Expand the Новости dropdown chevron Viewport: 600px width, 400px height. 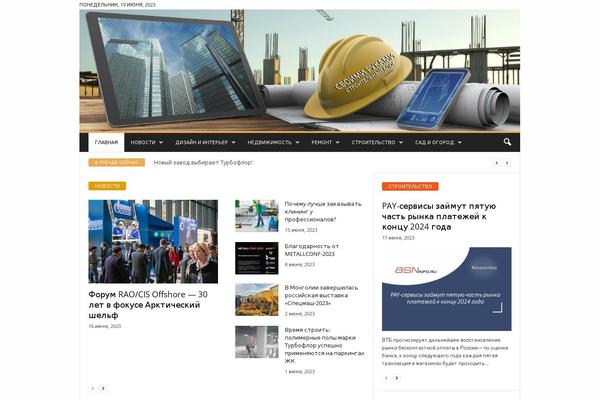click(x=161, y=142)
